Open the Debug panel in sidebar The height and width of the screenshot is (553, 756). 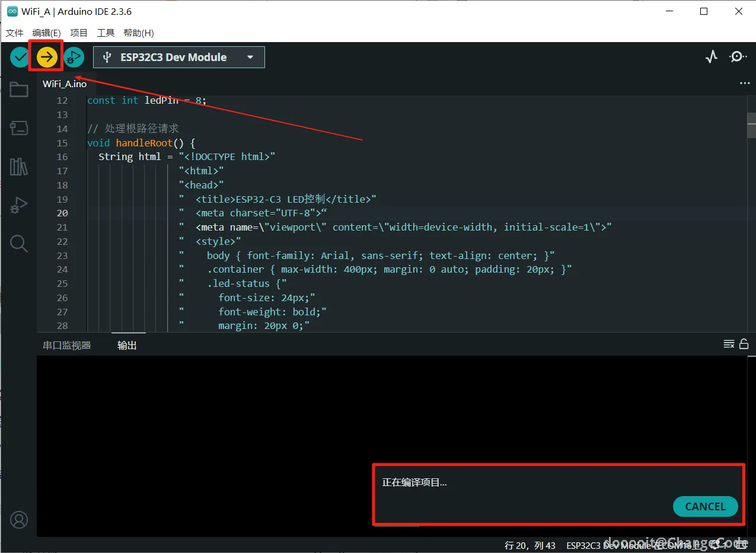click(x=19, y=205)
